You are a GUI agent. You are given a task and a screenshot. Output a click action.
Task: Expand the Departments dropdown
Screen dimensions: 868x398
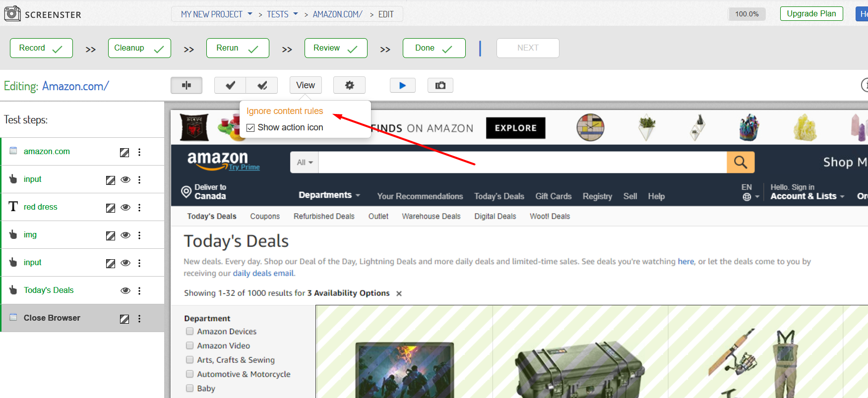[x=329, y=195]
